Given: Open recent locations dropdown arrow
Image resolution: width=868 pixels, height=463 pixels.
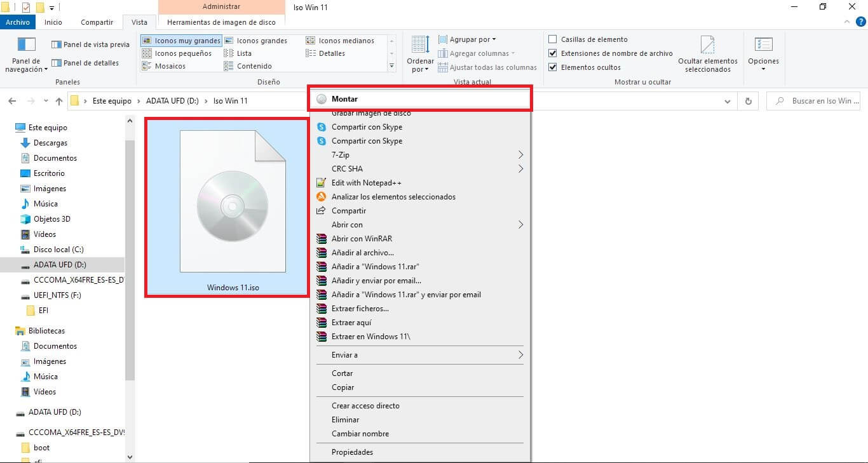Looking at the screenshot, I should (x=46, y=101).
